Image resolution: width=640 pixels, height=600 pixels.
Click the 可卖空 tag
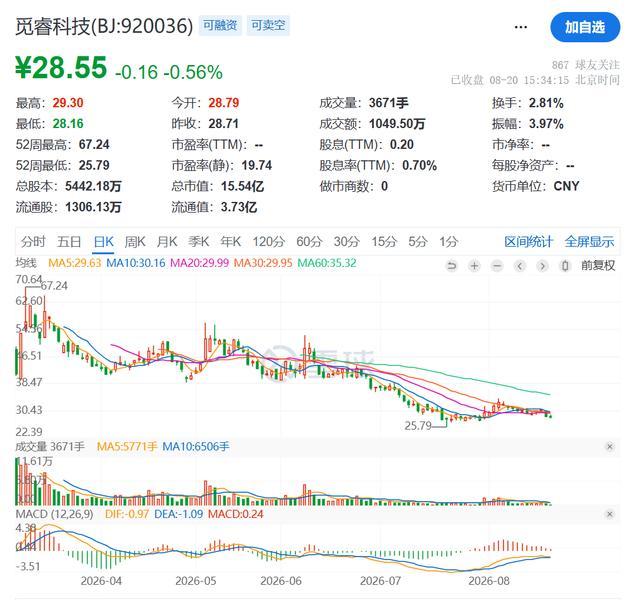268,25
